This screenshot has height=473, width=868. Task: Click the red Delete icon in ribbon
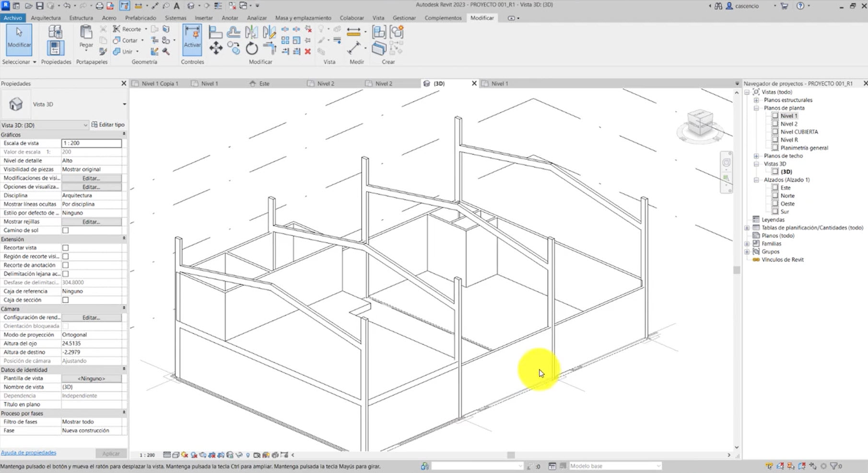tap(308, 51)
